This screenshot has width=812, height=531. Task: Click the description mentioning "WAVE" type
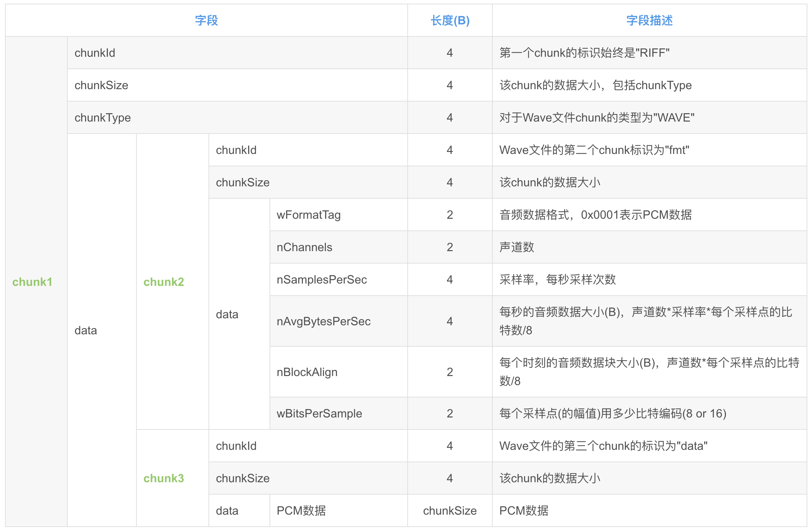[x=596, y=118]
